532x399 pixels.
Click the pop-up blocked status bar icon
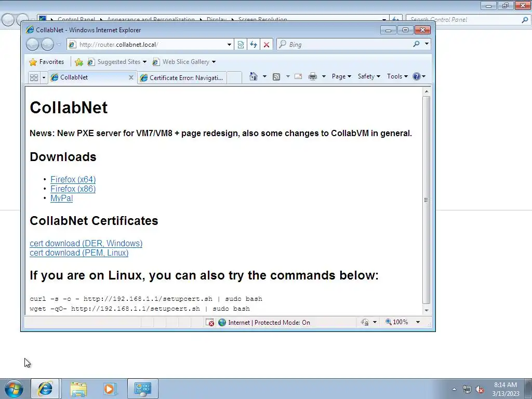click(x=210, y=323)
